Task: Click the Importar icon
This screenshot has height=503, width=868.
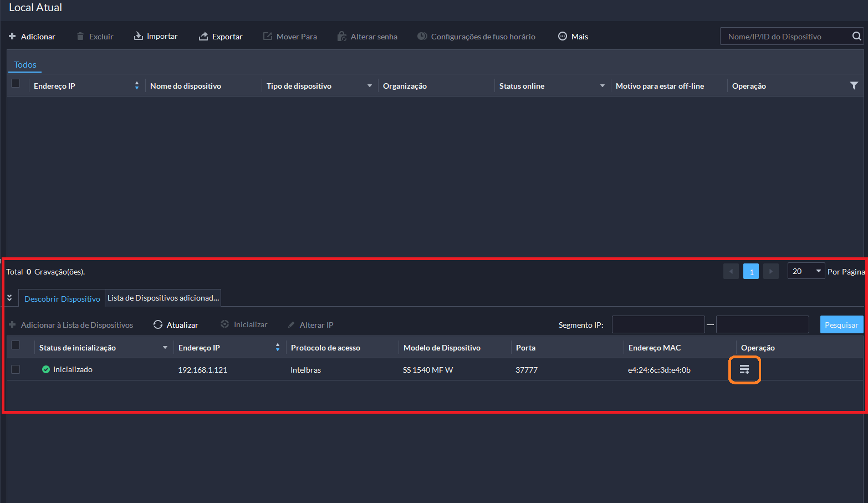Action: 138,36
